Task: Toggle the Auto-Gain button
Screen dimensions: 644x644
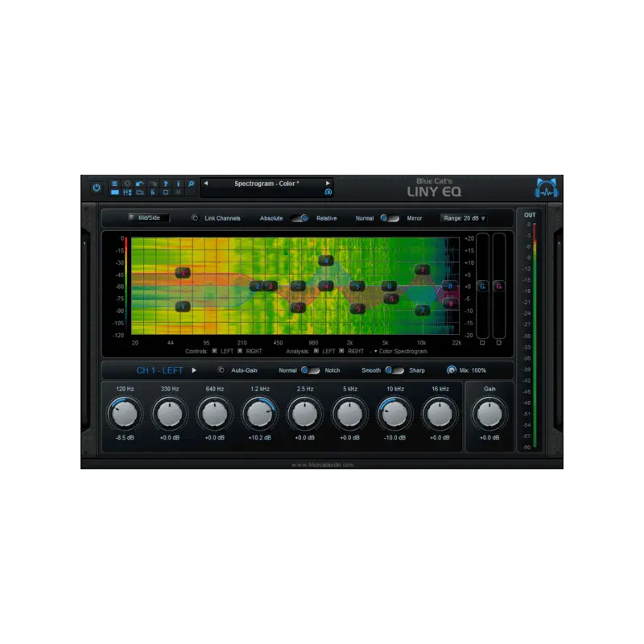Action: pos(221,370)
